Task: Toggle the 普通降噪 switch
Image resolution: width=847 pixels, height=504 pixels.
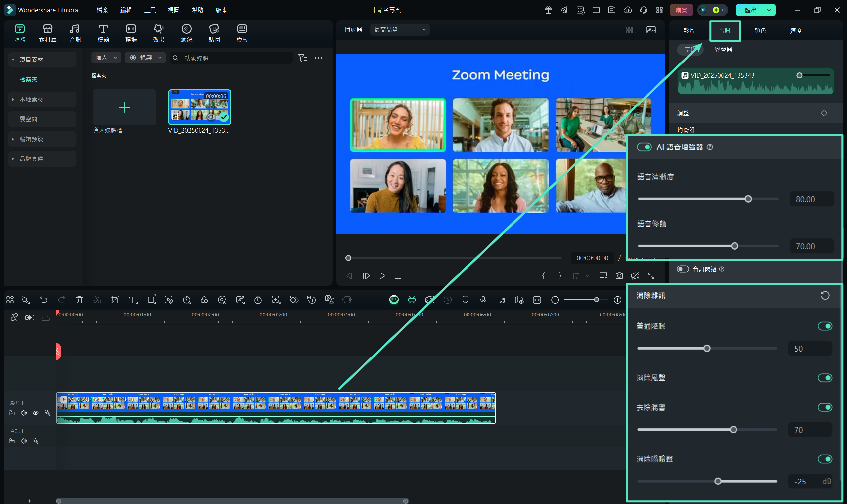Action: 825,326
